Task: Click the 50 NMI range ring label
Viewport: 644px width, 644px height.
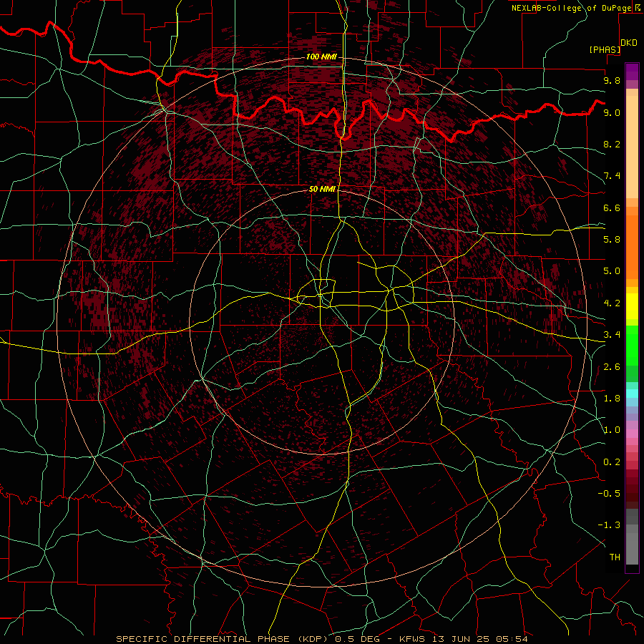Action: pos(323,189)
